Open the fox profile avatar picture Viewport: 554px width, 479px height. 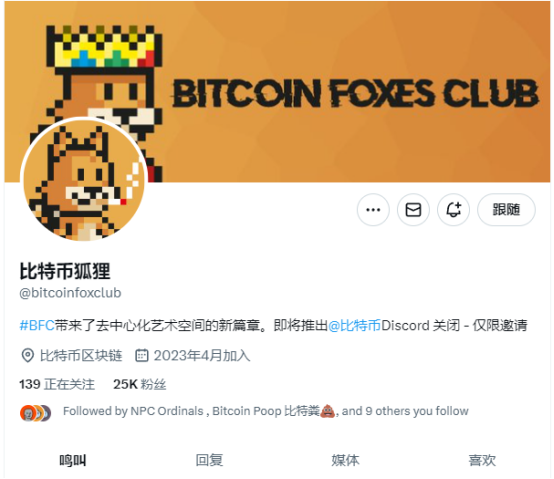(x=84, y=180)
